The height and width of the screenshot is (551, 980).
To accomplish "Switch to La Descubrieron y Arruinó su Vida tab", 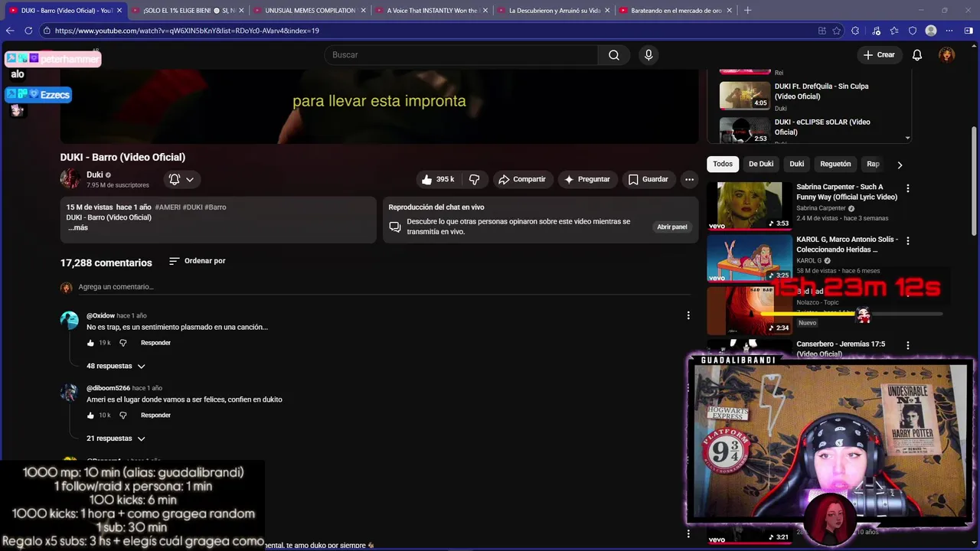I will click(554, 11).
